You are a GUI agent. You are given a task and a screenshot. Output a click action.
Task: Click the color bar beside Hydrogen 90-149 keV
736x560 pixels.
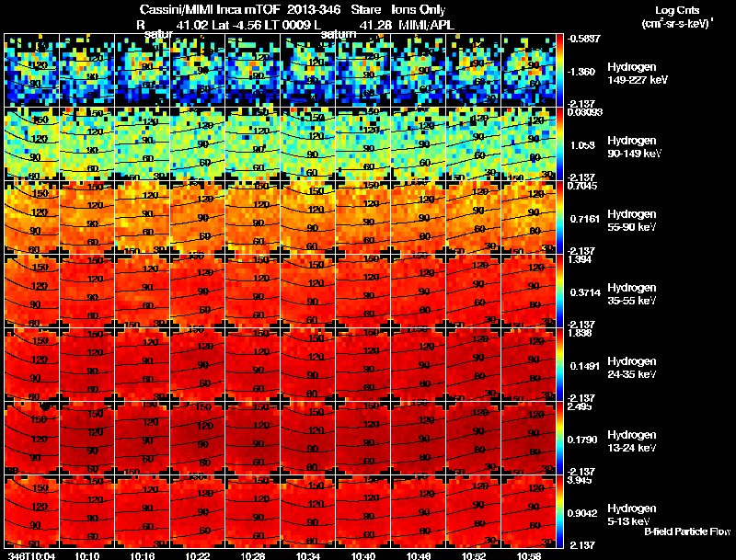point(560,144)
